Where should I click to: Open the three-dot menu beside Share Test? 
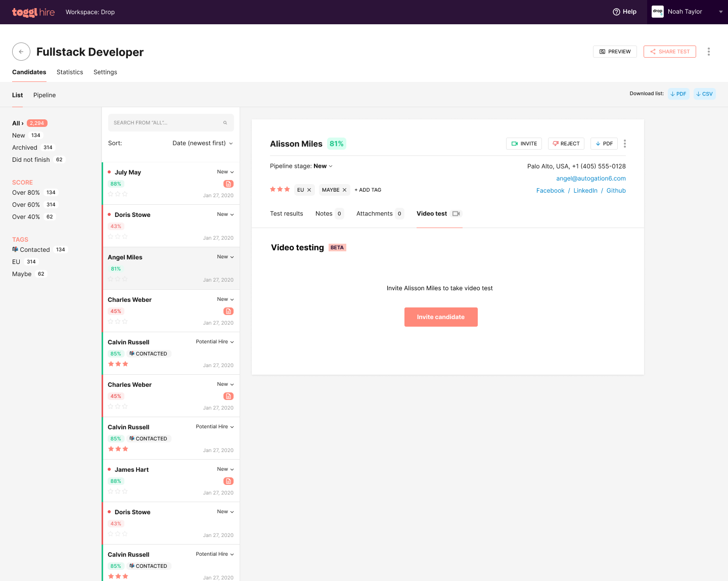click(709, 52)
